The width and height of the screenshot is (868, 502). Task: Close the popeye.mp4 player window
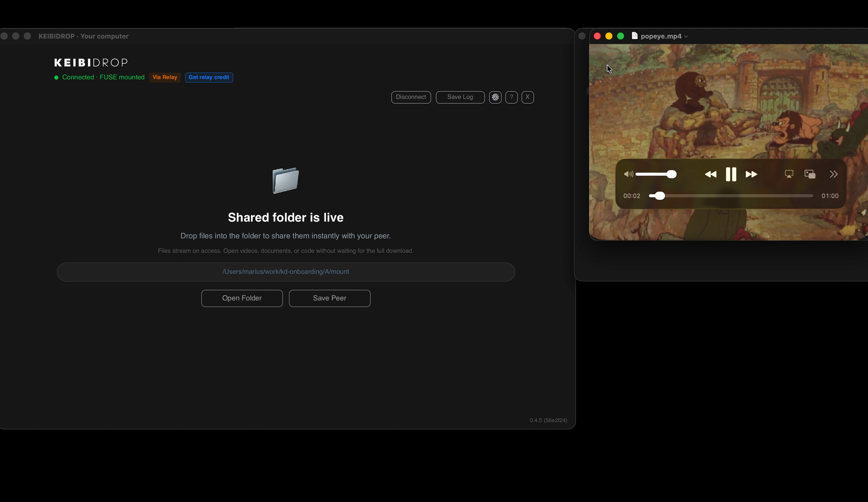[x=597, y=36]
